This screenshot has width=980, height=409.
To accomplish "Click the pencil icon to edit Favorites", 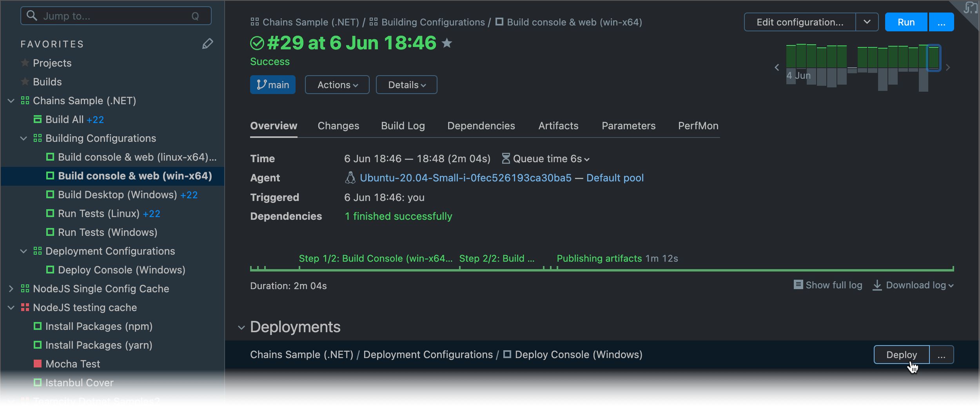I will coord(208,44).
